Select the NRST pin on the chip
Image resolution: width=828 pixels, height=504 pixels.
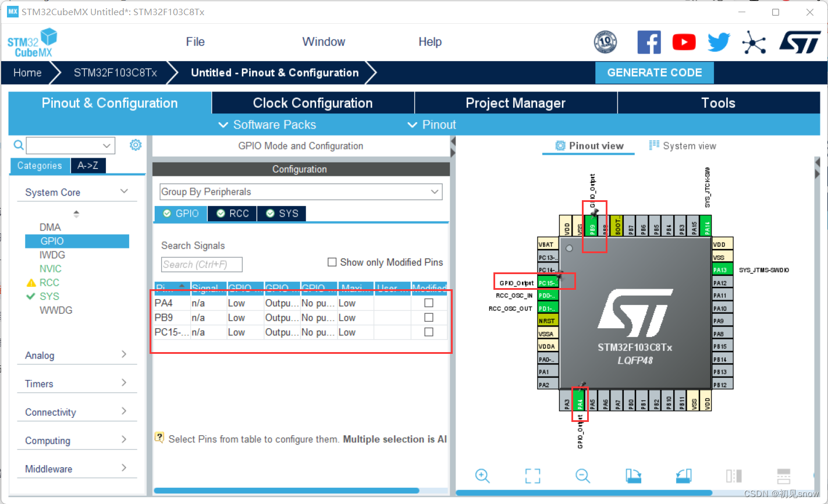[x=548, y=321]
